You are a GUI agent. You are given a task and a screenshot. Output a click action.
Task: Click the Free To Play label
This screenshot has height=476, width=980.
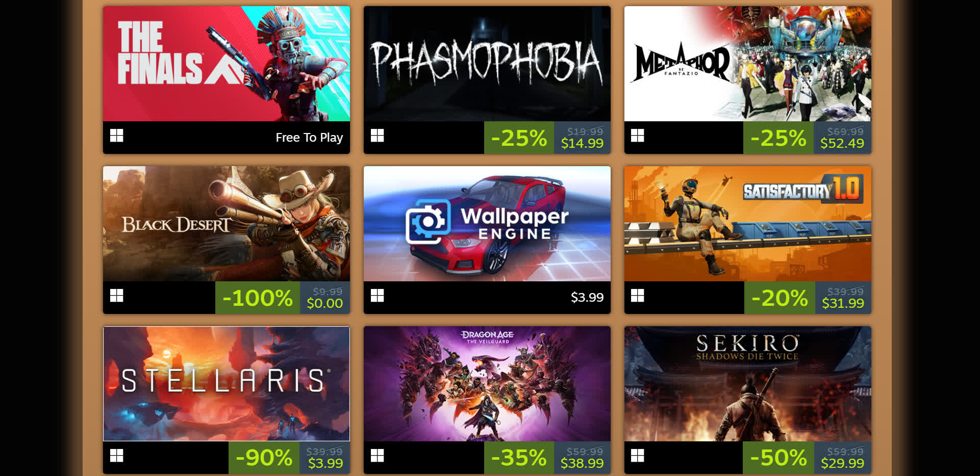coord(309,138)
